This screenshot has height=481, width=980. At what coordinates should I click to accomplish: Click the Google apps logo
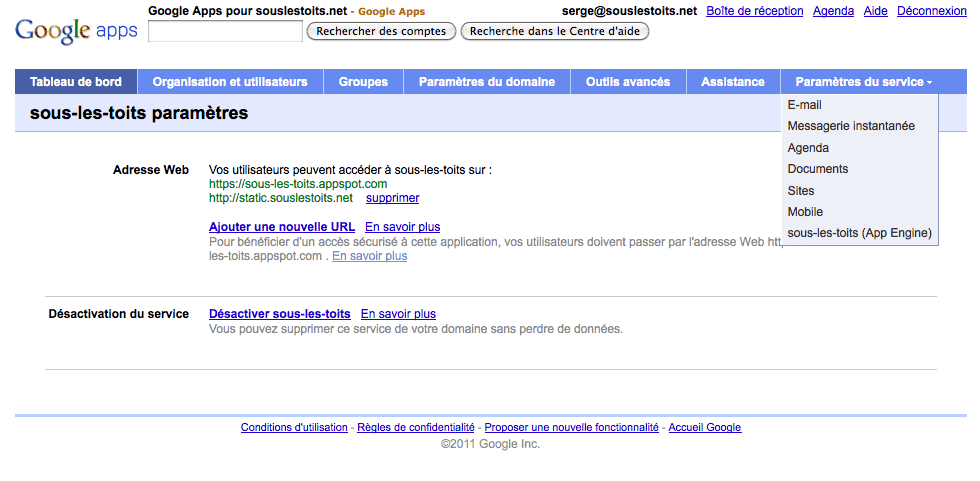click(76, 30)
